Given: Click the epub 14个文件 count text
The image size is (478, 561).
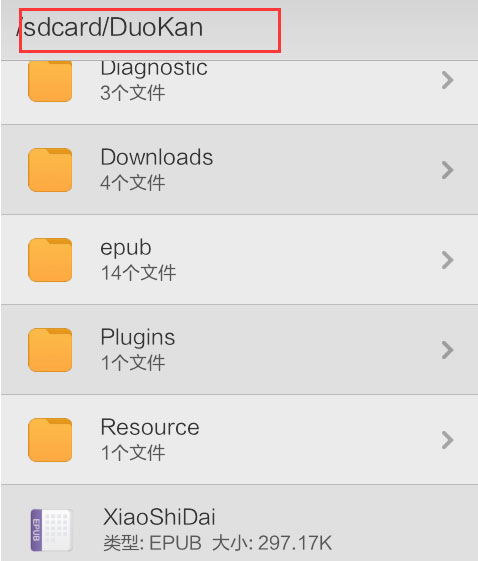Looking at the screenshot, I should point(138,273).
